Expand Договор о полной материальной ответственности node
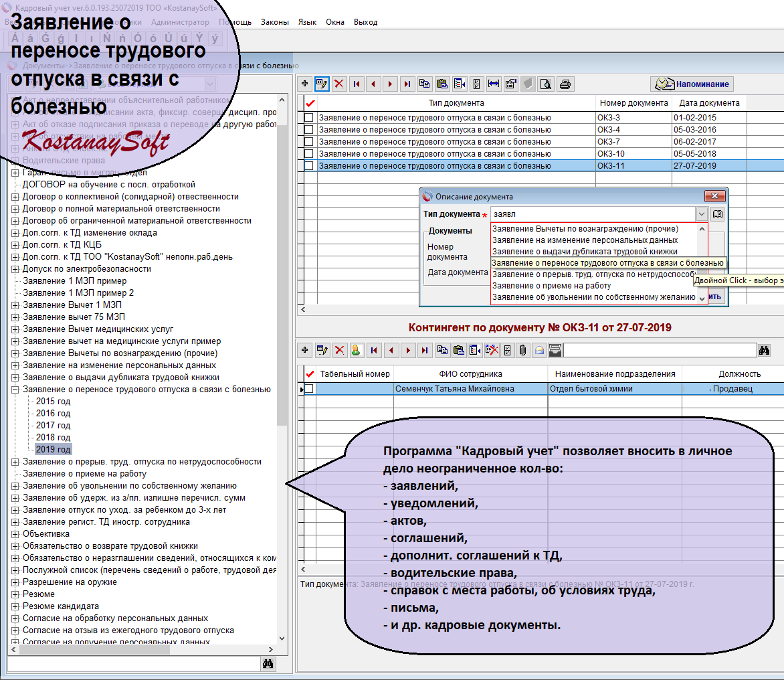Image resolution: width=784 pixels, height=680 pixels. coord(15,209)
